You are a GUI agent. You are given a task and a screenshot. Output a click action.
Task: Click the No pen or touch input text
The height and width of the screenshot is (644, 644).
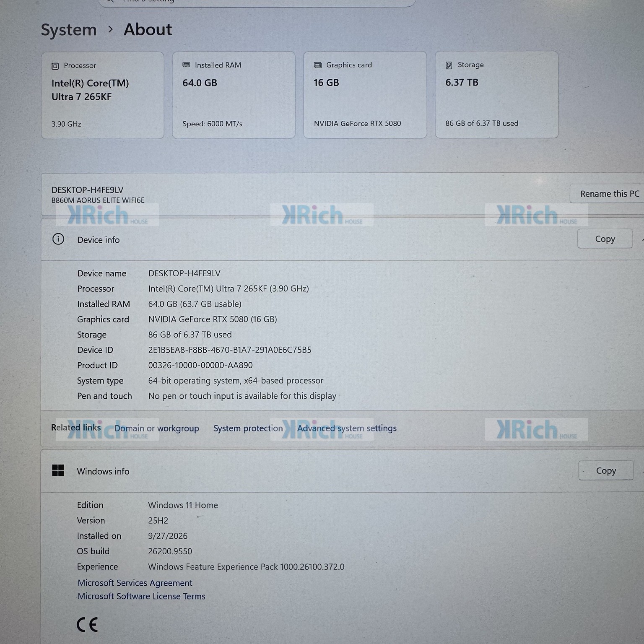[242, 396]
